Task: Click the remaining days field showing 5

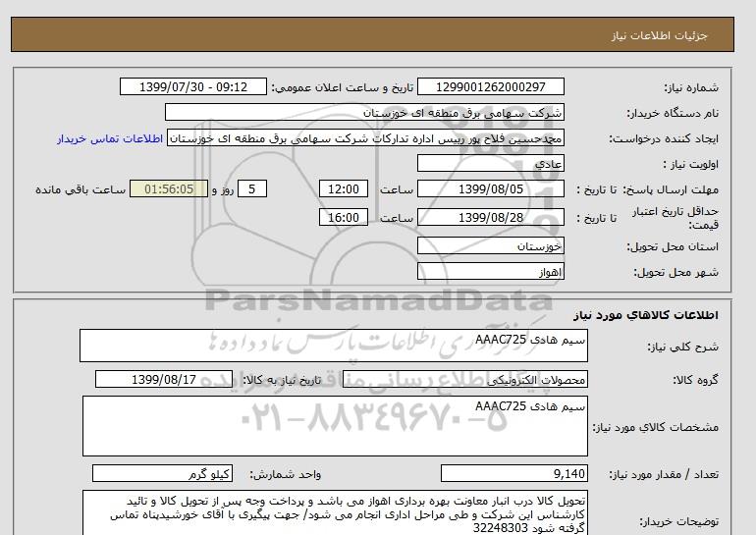Action: click(x=251, y=188)
